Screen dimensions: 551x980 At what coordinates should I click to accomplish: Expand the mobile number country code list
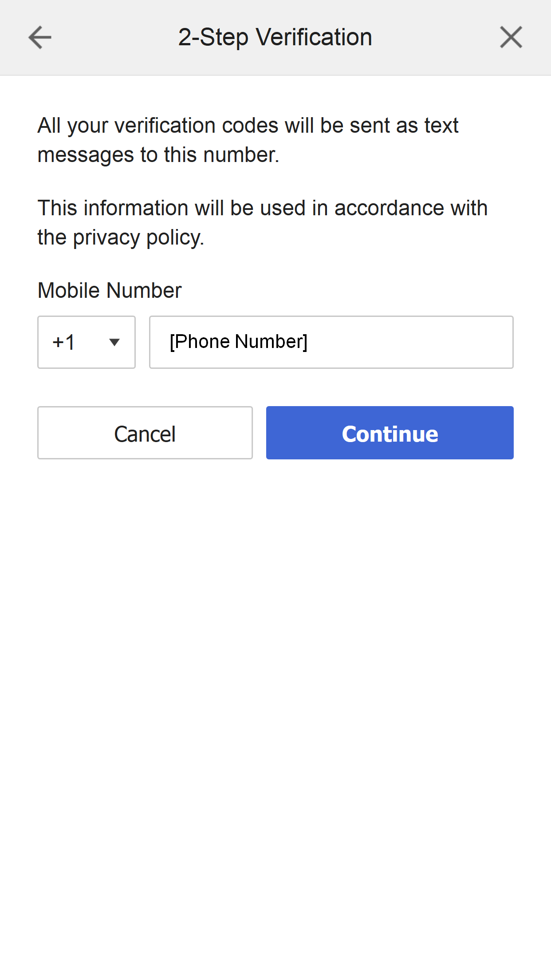(87, 342)
